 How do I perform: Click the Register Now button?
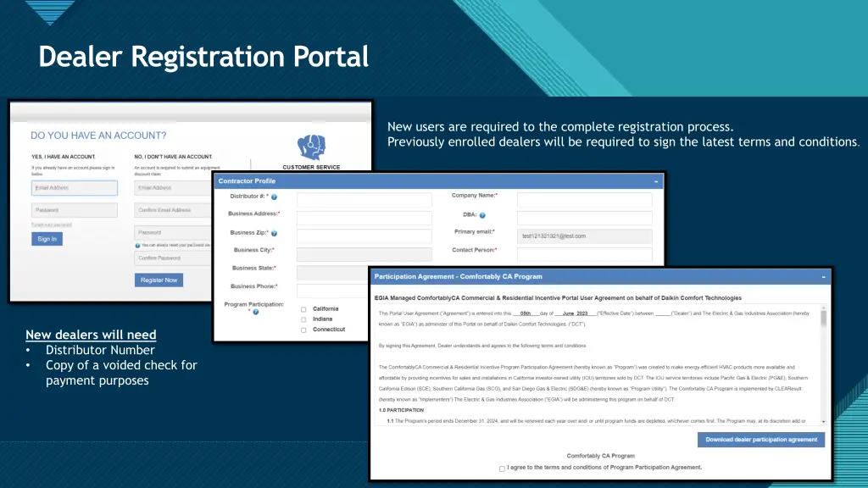tap(159, 280)
